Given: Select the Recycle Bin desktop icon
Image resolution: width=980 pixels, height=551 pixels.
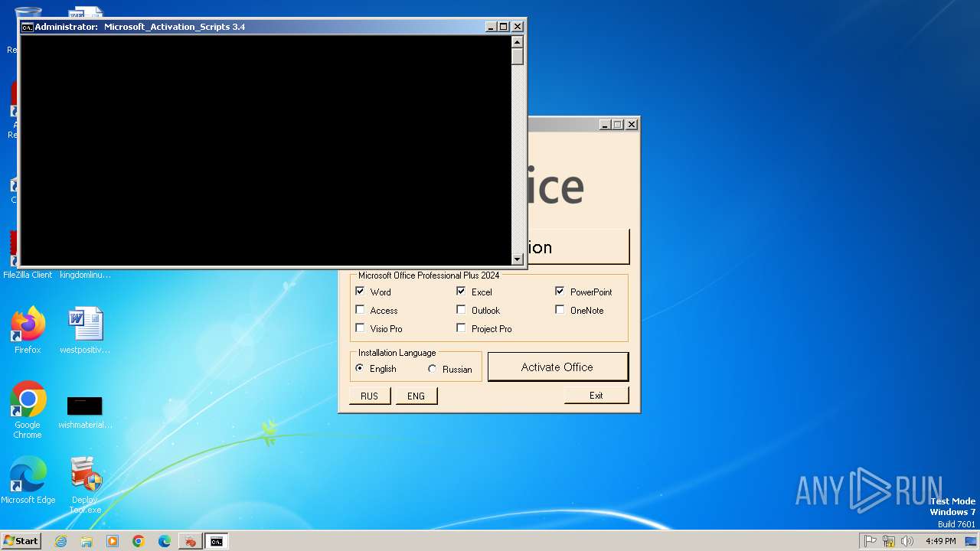Looking at the screenshot, I should coord(28,14).
